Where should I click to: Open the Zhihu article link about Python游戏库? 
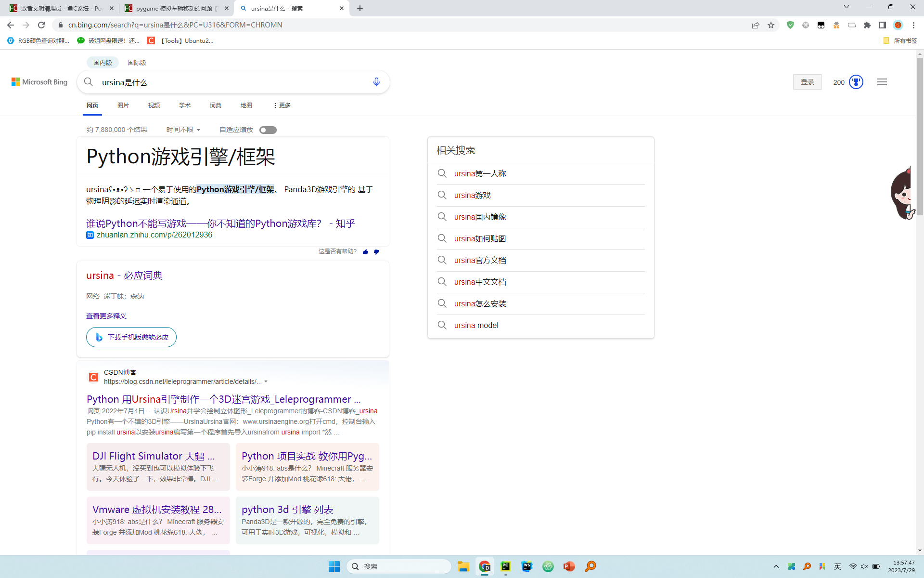coord(220,223)
